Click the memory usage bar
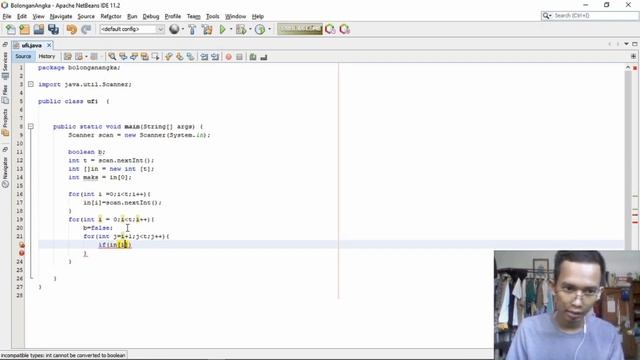This screenshot has width=640, height=360. [300, 29]
